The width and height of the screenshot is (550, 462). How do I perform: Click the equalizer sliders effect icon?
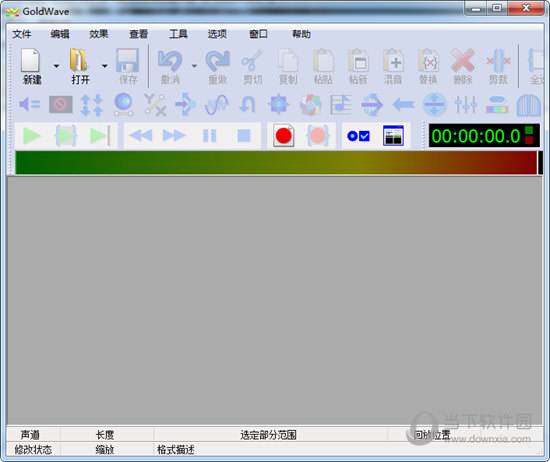click(466, 105)
